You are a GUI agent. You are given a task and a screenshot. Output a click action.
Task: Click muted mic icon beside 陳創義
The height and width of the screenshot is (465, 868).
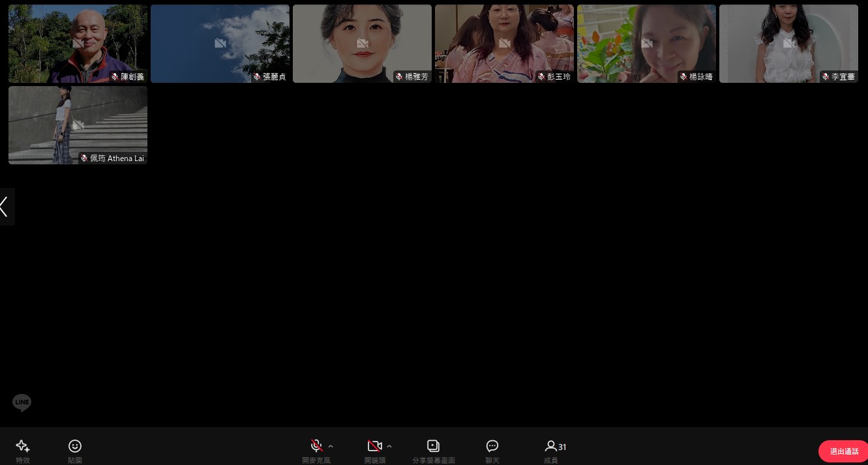coord(115,77)
